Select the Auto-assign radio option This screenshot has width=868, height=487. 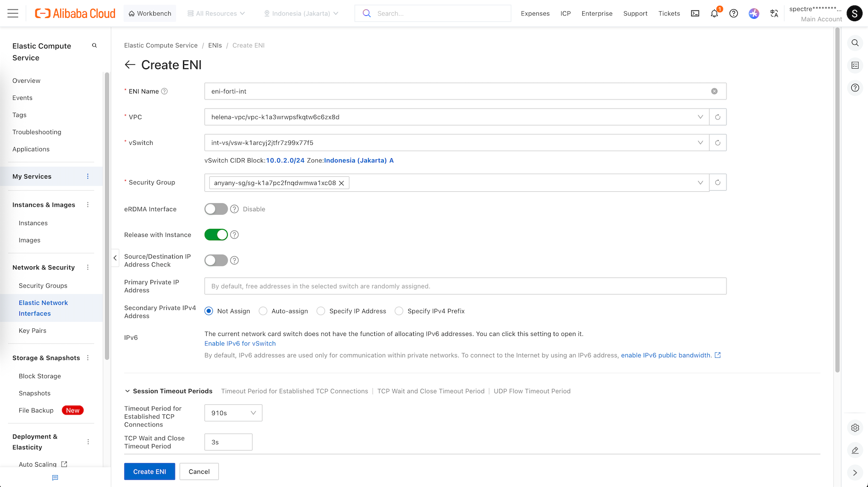coord(263,311)
